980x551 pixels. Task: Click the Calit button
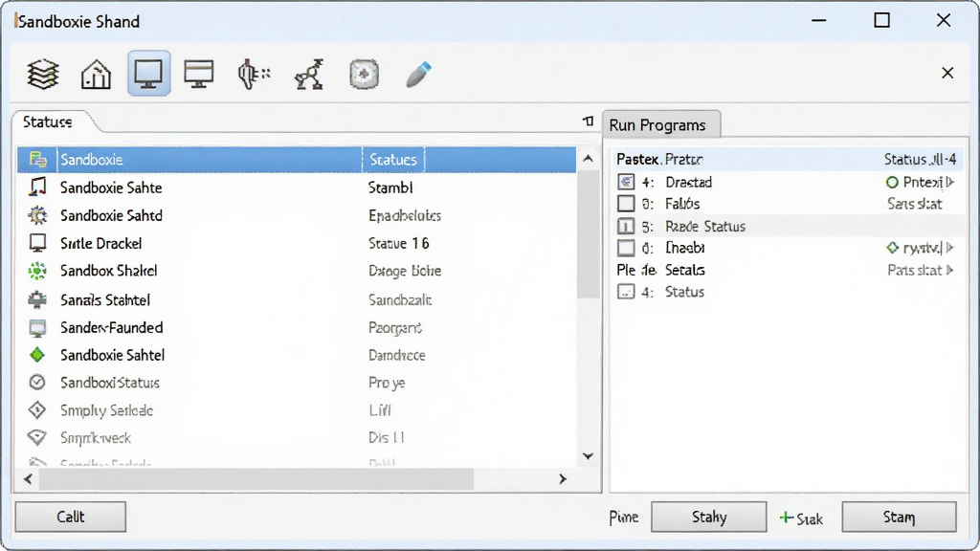coord(71,517)
